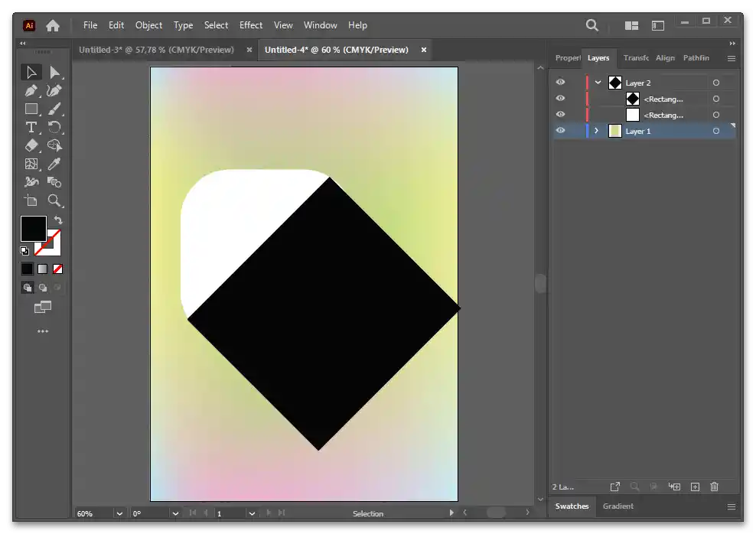Create new layer using plus icon
756x534 pixels.
695,487
